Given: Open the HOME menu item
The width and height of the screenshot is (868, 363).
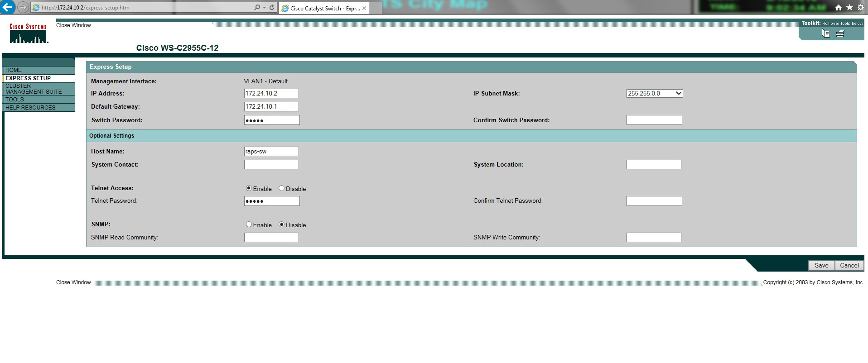Looking at the screenshot, I should (39, 70).
